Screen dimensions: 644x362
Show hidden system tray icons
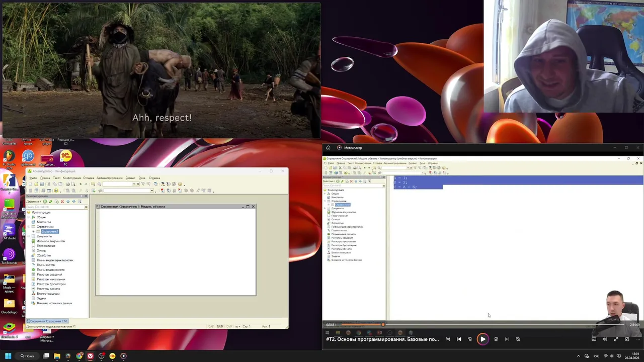tap(578, 356)
